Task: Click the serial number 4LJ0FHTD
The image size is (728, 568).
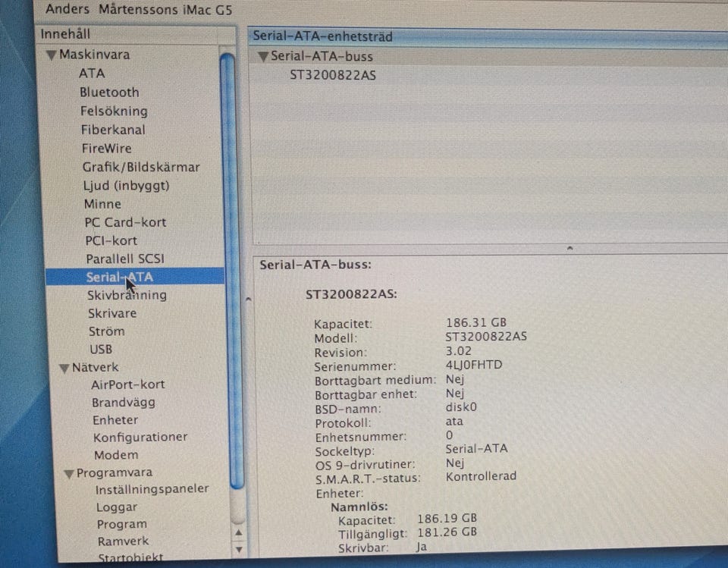Action: click(x=473, y=365)
